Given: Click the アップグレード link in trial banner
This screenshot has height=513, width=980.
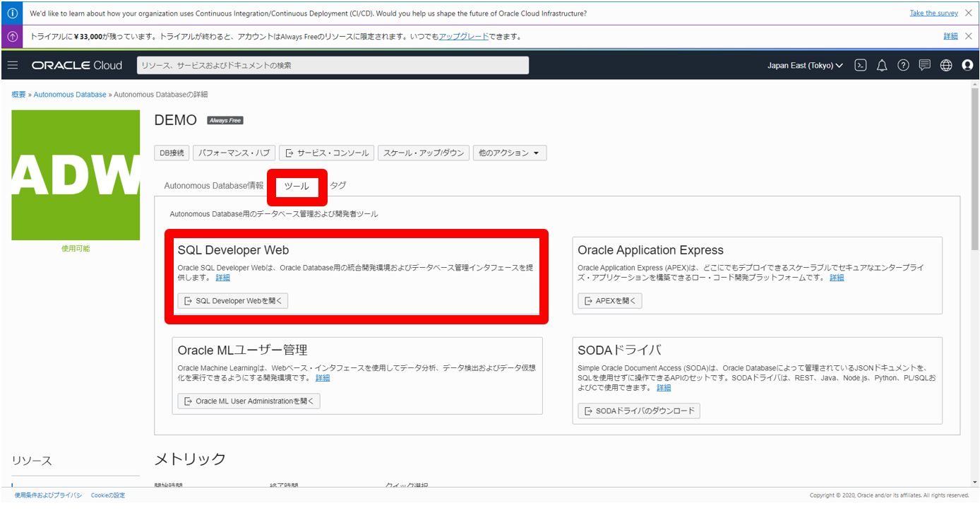Looking at the screenshot, I should (x=463, y=36).
